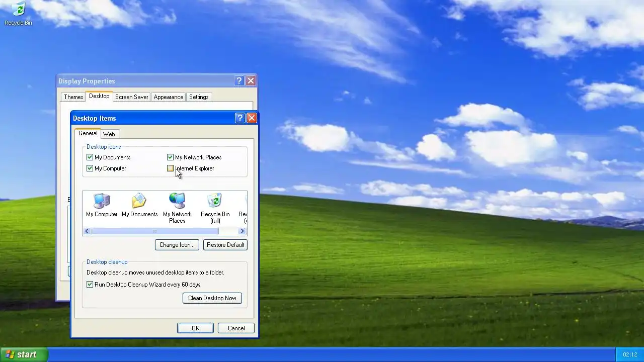Open the Desktop tab in Display Properties
The height and width of the screenshot is (362, 644).
(99, 96)
